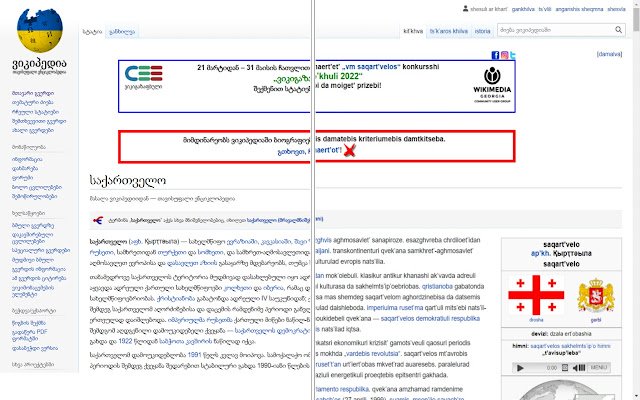Open the Instagram icon above the banner
Image resolution: width=640 pixels, height=400 pixels.
point(504,55)
